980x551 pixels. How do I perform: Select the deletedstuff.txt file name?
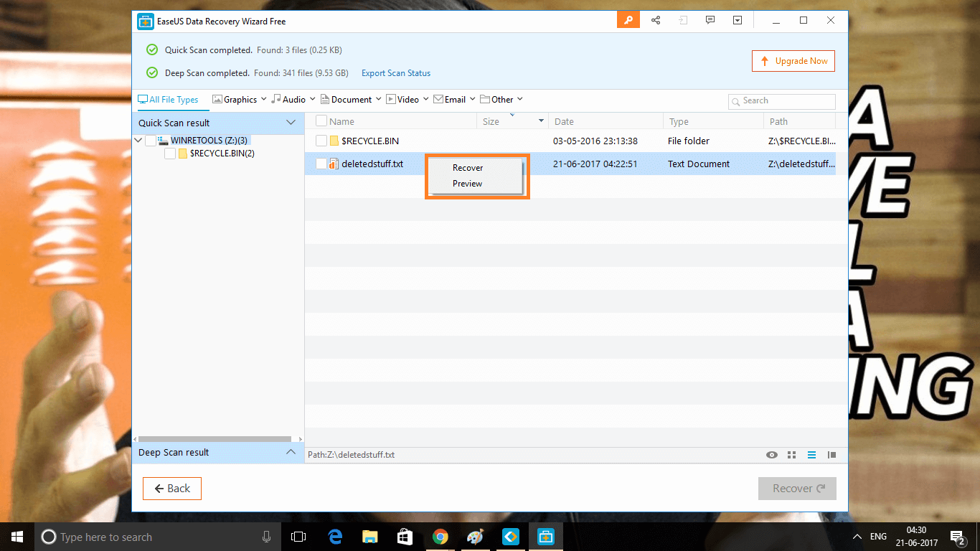pos(372,164)
